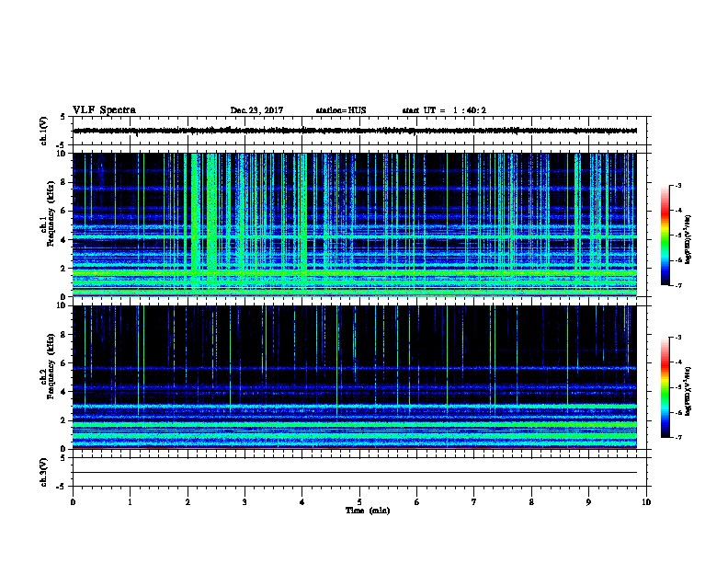Click the ch.2 frequency axis "6" tick label
The height and width of the screenshot is (563, 728).
pyautogui.click(x=63, y=363)
